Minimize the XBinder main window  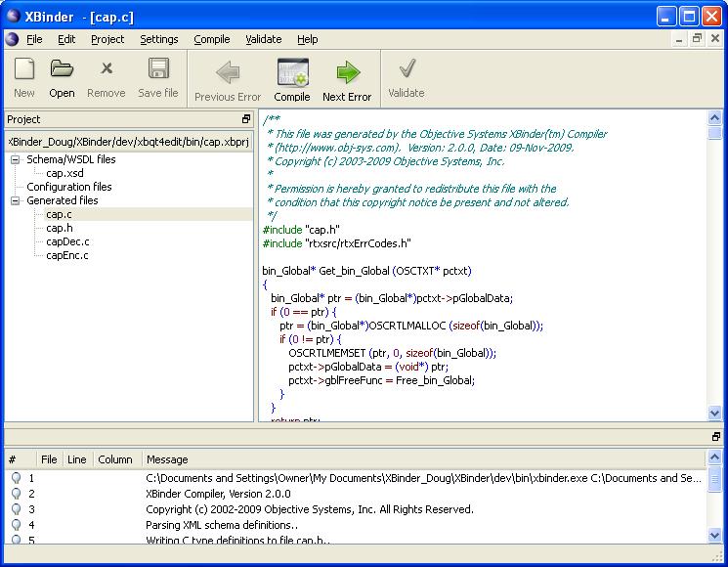[666, 17]
